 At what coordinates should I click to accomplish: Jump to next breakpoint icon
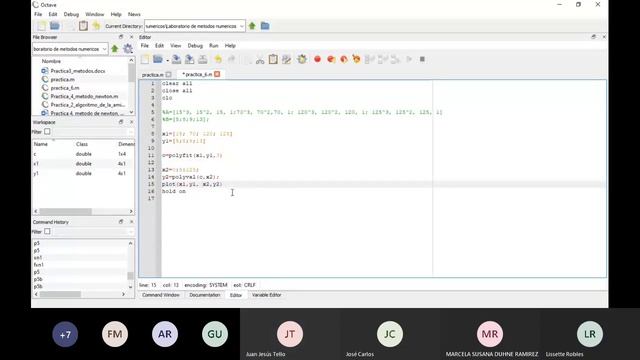pyautogui.click(x=344, y=59)
